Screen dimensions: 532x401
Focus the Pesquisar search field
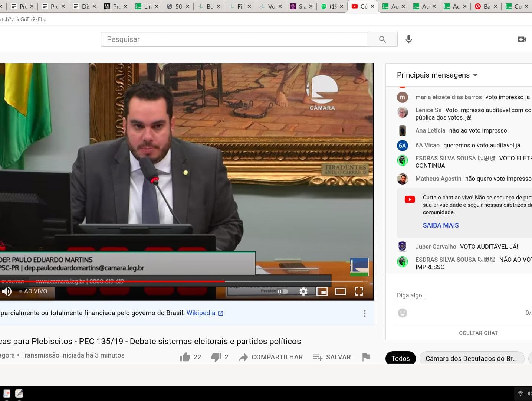234,39
